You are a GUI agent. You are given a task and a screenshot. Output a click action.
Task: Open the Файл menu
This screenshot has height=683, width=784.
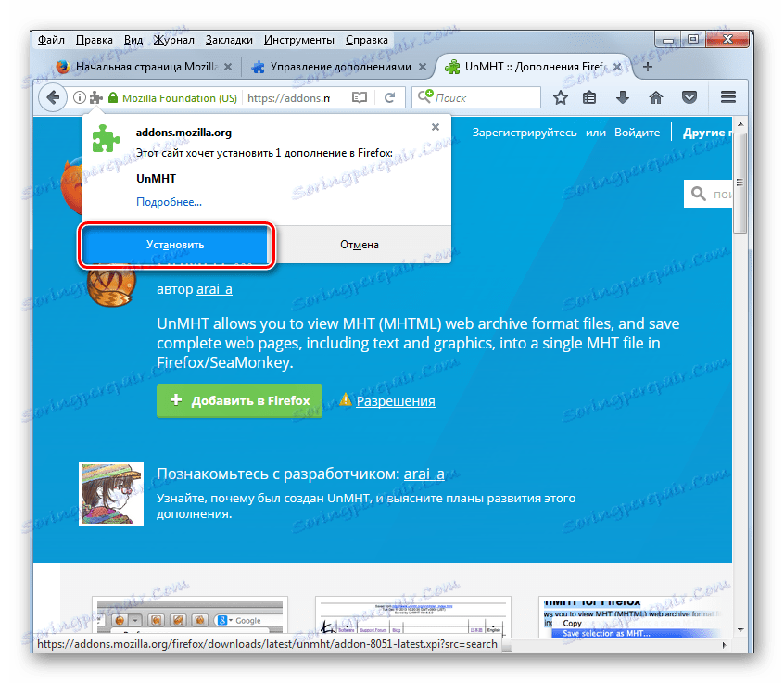(x=51, y=40)
